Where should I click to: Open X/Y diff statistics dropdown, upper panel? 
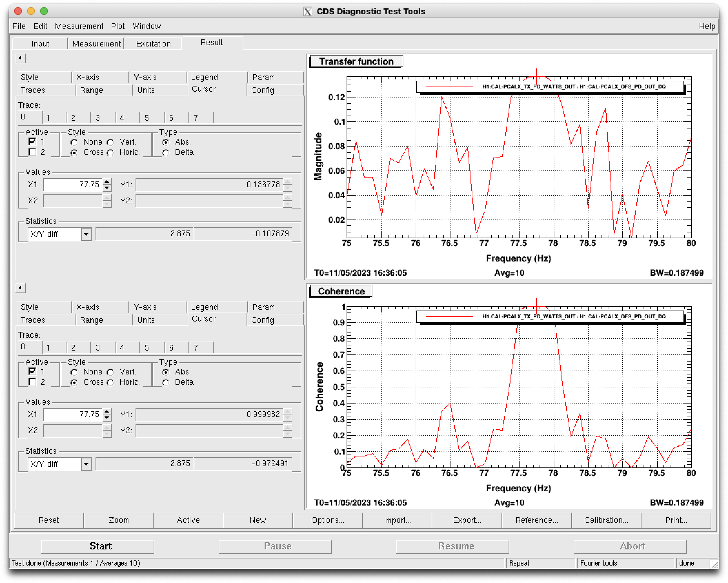tap(86, 234)
